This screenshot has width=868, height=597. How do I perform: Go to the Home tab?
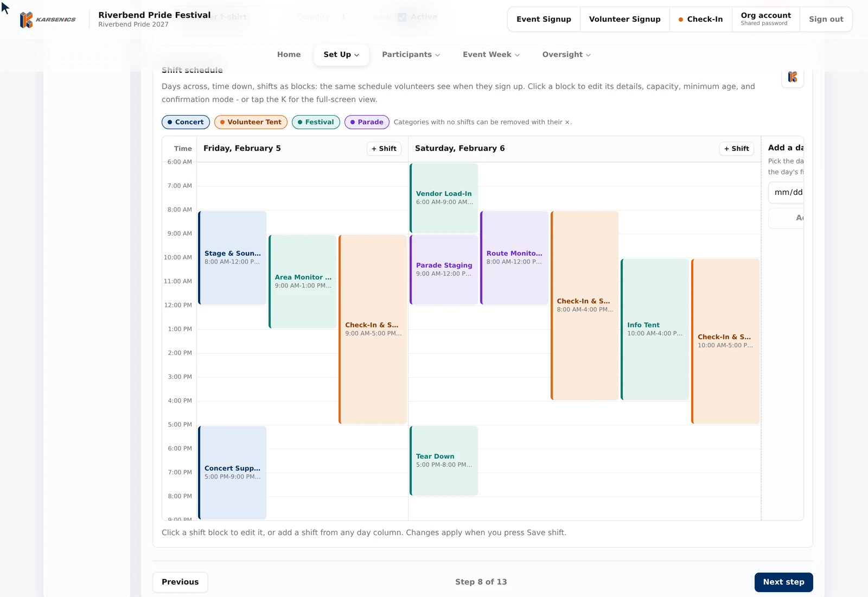coord(289,55)
